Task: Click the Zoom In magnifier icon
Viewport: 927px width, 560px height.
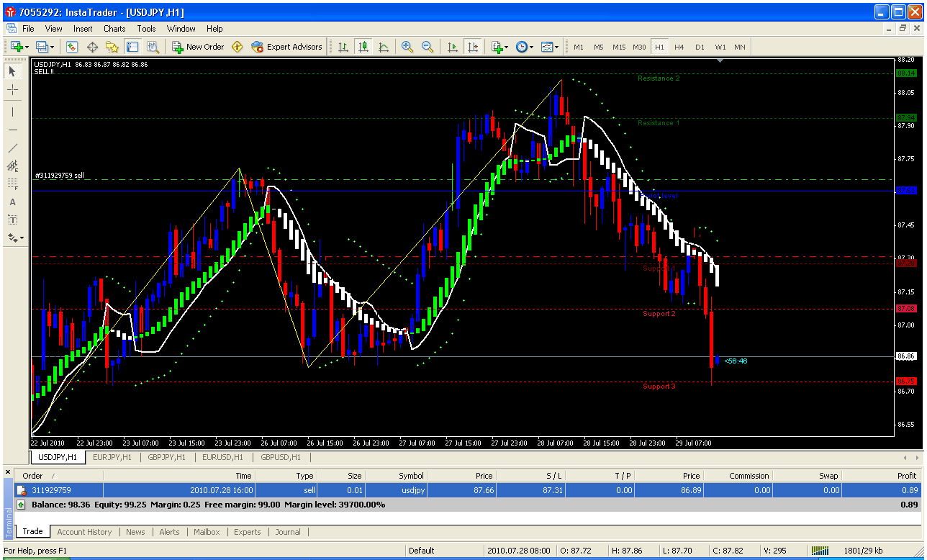Action: (407, 47)
